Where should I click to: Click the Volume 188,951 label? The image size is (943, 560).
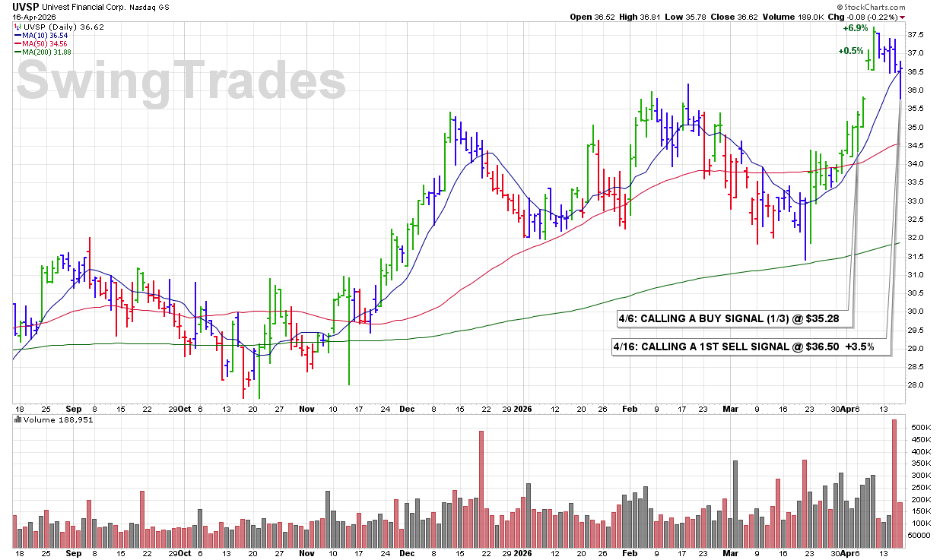click(59, 419)
